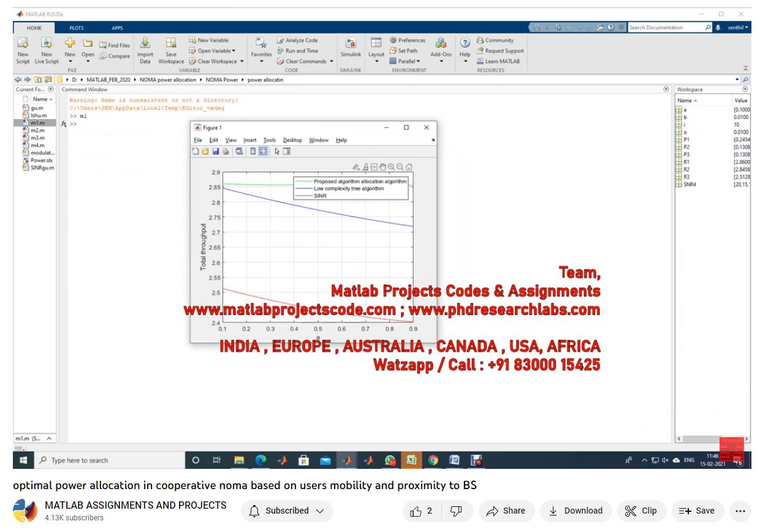
Task: Click the Share button
Action: 506,511
